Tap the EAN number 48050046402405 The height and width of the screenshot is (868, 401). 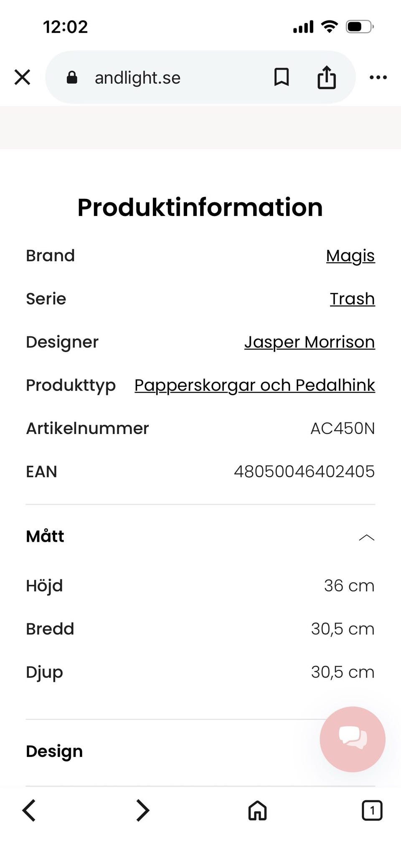coord(304,472)
